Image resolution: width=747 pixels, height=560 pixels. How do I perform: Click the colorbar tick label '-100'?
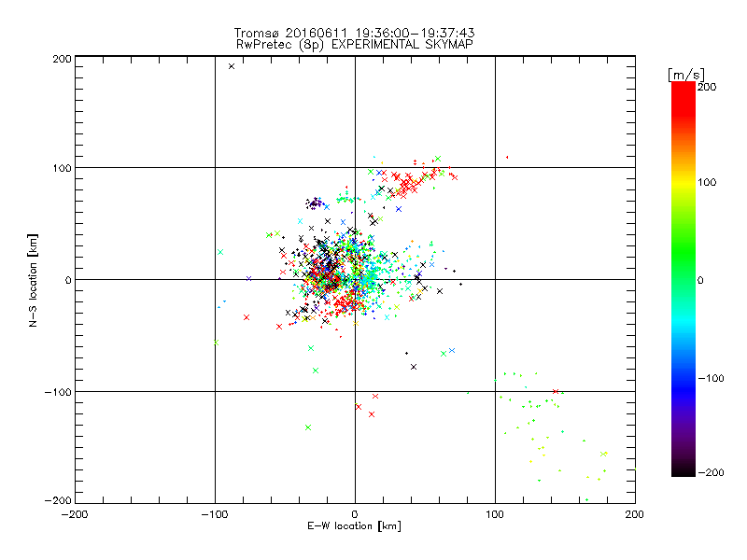pyautogui.click(x=711, y=378)
